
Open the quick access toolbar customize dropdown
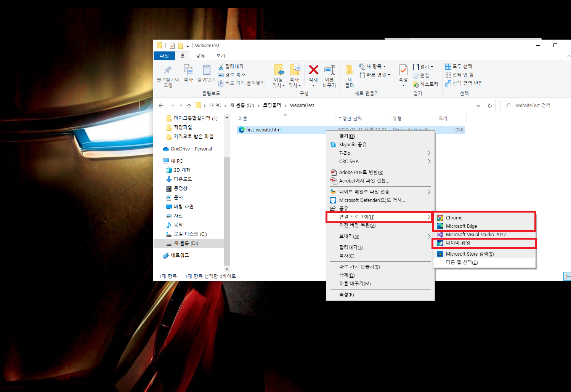point(188,46)
